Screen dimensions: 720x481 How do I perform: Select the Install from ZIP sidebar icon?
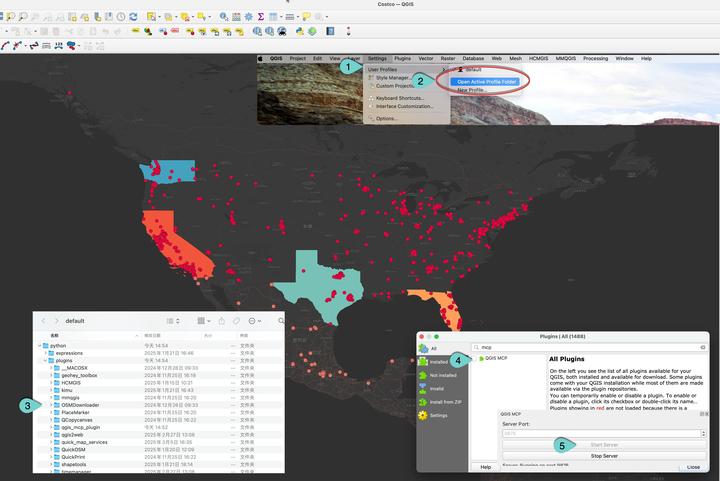(423, 402)
